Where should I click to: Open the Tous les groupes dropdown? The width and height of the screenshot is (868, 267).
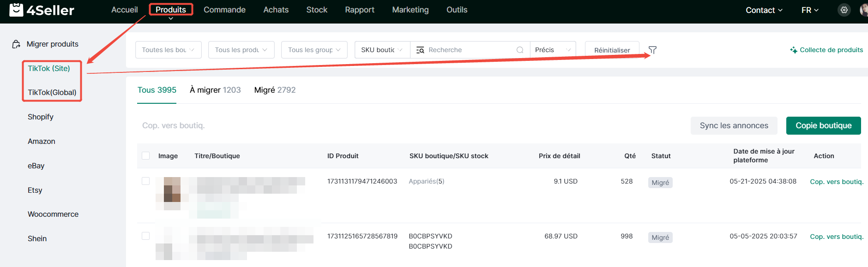coord(314,50)
